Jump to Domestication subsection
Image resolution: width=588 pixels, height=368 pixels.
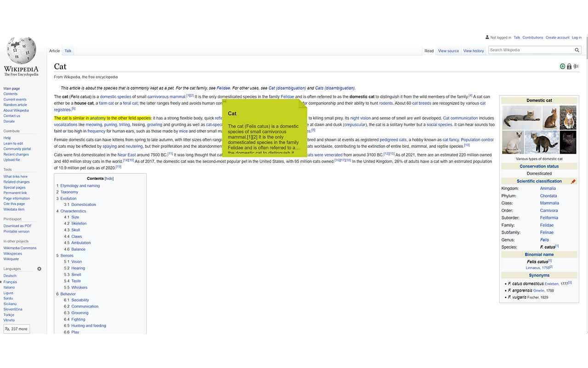(84, 205)
